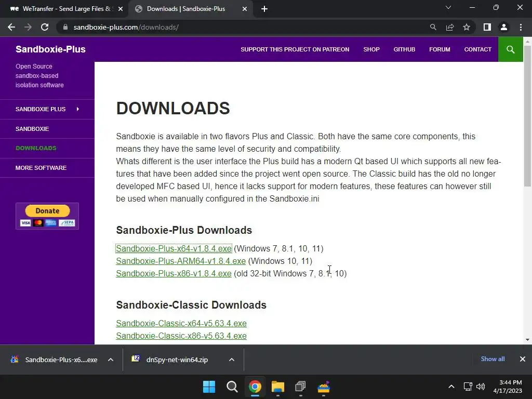Open the Forum nav link

440,49
